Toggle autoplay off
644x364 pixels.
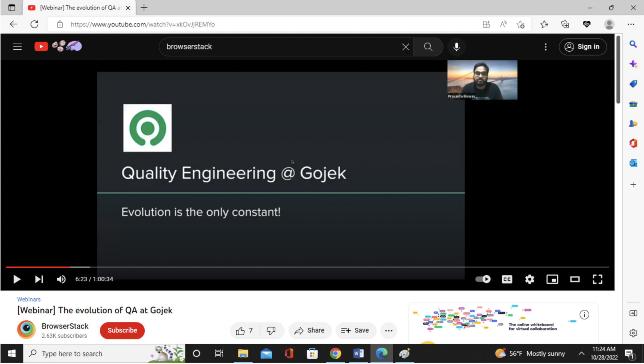click(x=482, y=279)
